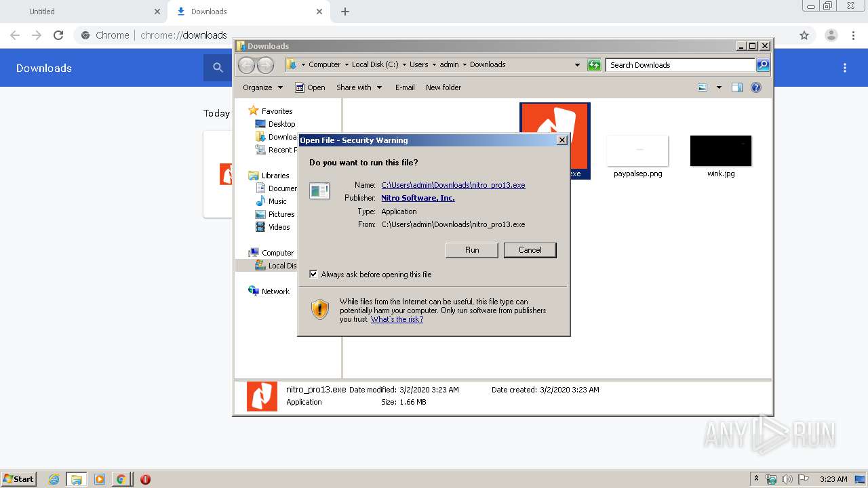
Task: Create a New folder from toolbar
Action: tap(443, 87)
